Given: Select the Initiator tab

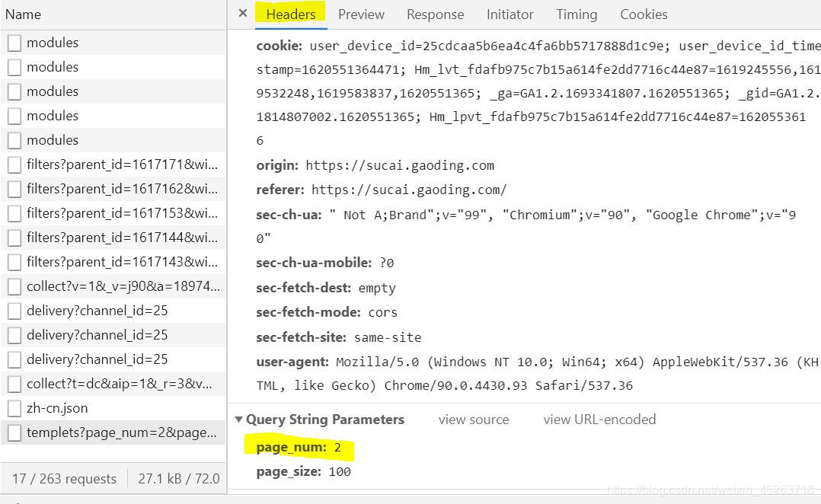Looking at the screenshot, I should coord(510,14).
